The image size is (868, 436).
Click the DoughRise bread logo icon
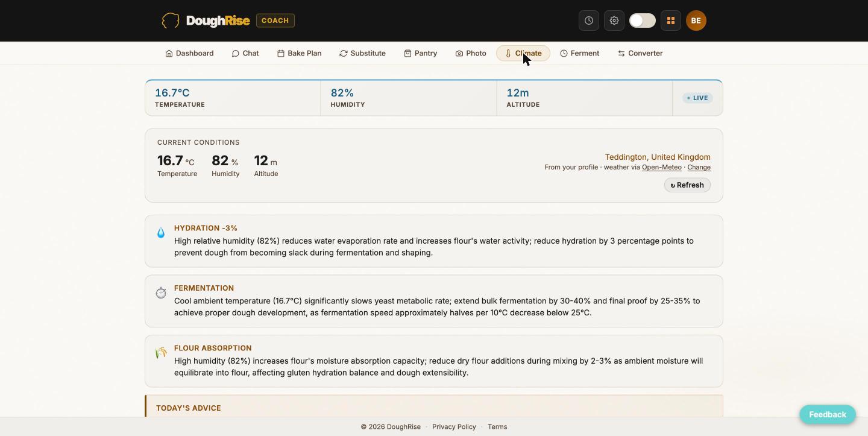171,21
